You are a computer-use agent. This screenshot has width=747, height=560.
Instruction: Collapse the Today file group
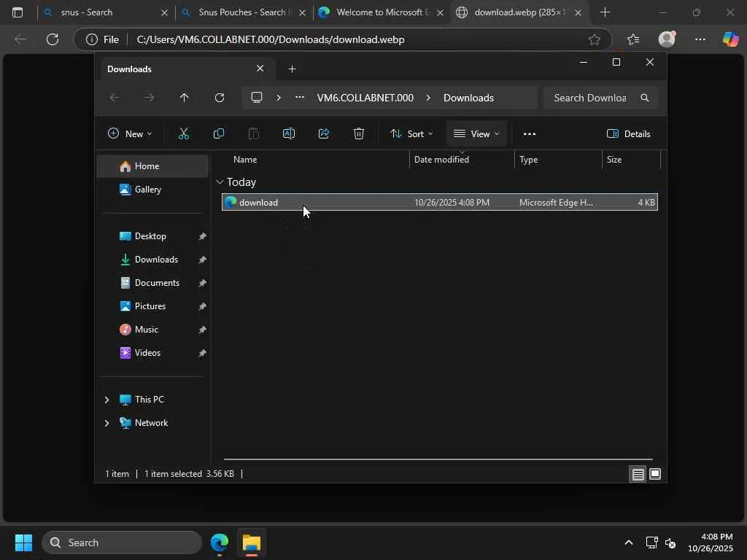click(220, 182)
